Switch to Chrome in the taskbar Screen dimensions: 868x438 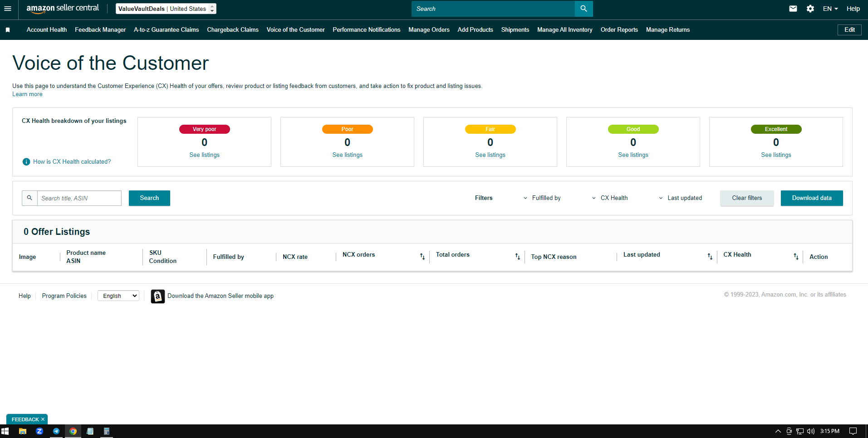73,431
